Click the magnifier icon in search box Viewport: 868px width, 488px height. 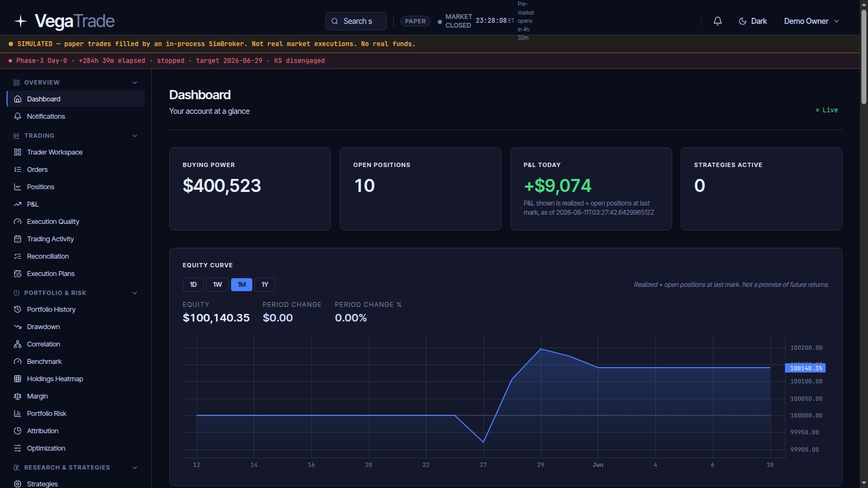coord(335,21)
